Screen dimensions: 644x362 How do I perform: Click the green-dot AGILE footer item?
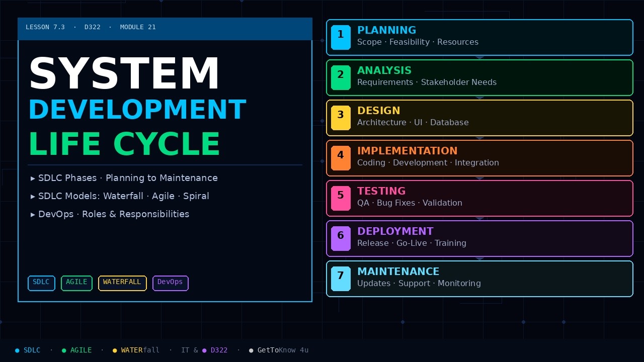pyautogui.click(x=76, y=350)
